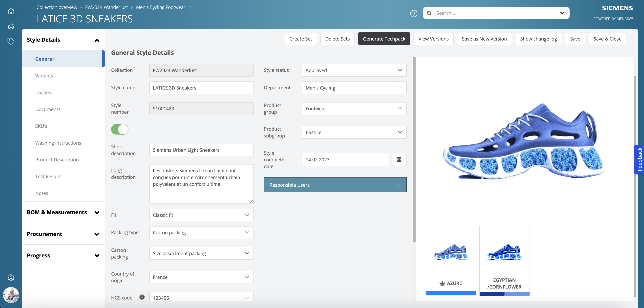The height and width of the screenshot is (308, 644).
Task: Click the right vertical scrollbar
Action: (x=635, y=186)
